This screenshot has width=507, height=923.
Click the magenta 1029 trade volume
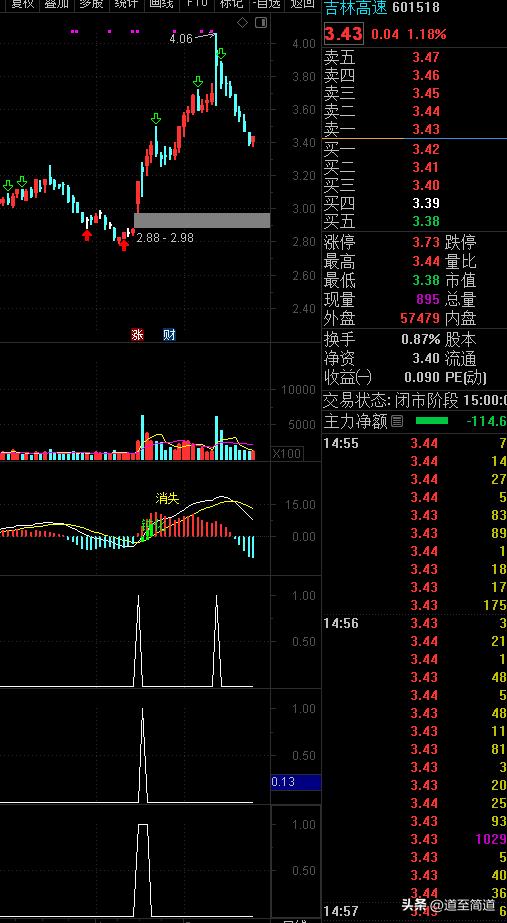pyautogui.click(x=491, y=839)
